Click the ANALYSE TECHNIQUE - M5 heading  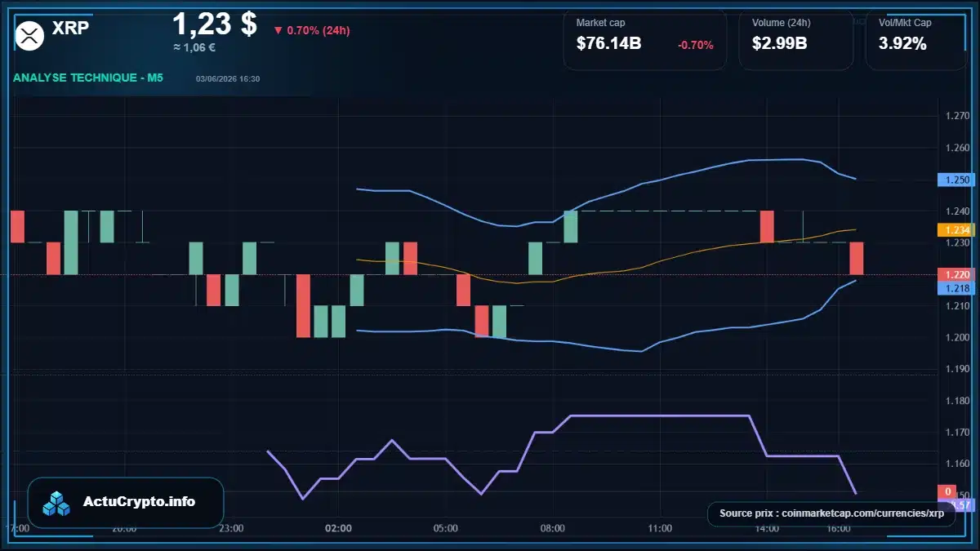[88, 78]
